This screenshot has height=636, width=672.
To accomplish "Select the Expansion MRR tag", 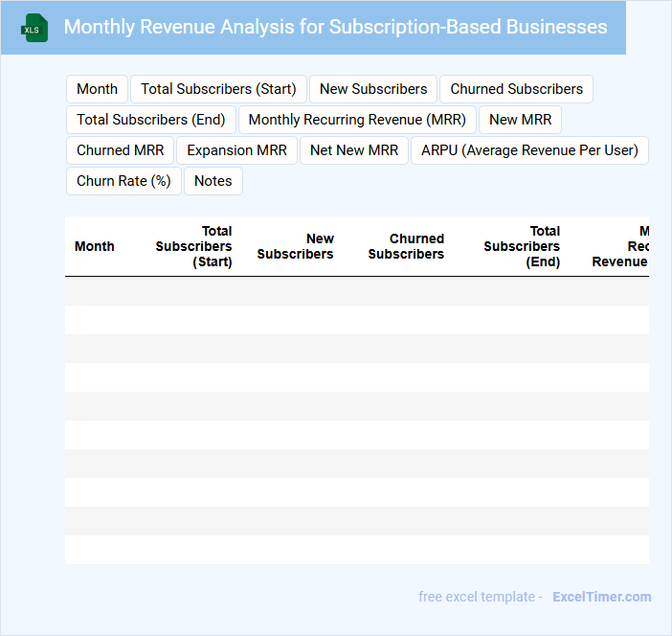I will tap(236, 150).
